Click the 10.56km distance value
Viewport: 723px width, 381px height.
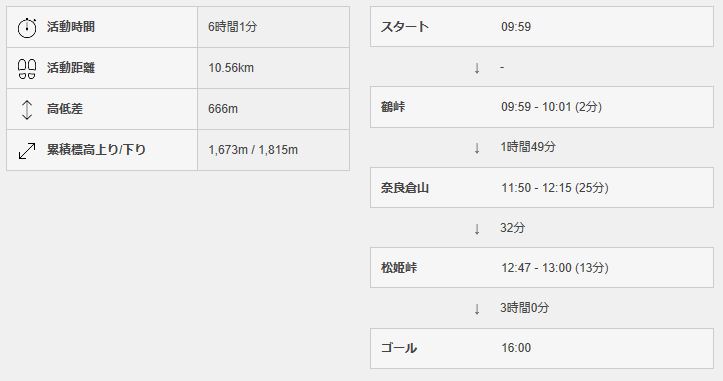tap(231, 68)
